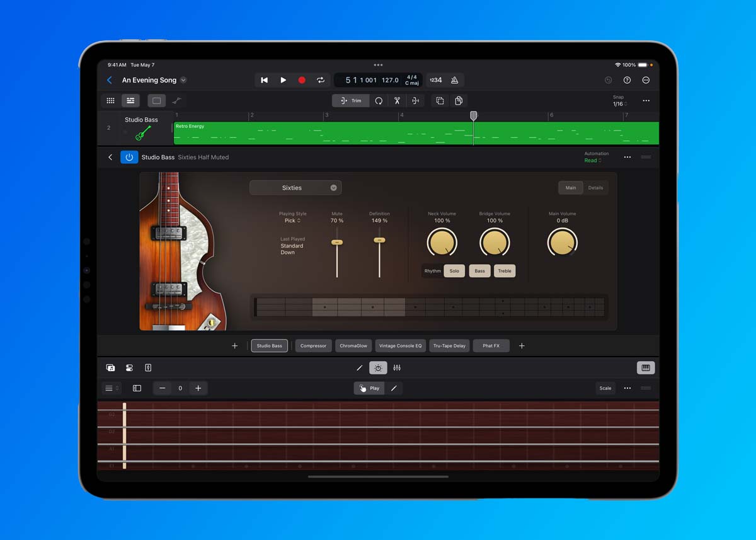Image resolution: width=756 pixels, height=540 pixels.
Task: Toggle the Treble tone button
Action: (505, 271)
